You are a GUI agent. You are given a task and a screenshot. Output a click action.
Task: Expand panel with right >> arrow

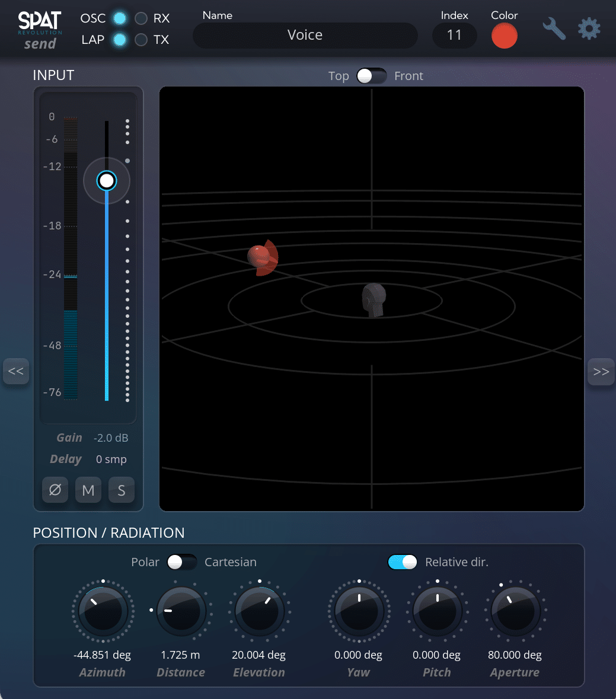coord(601,372)
